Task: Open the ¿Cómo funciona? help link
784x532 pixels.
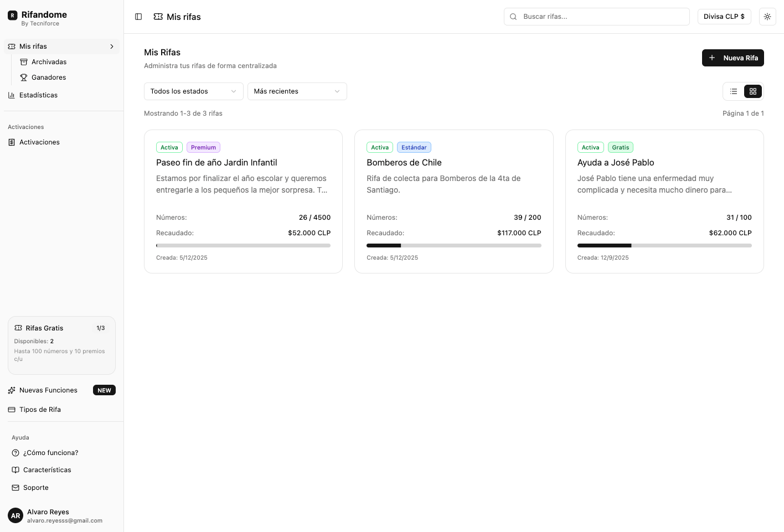Action: point(50,453)
